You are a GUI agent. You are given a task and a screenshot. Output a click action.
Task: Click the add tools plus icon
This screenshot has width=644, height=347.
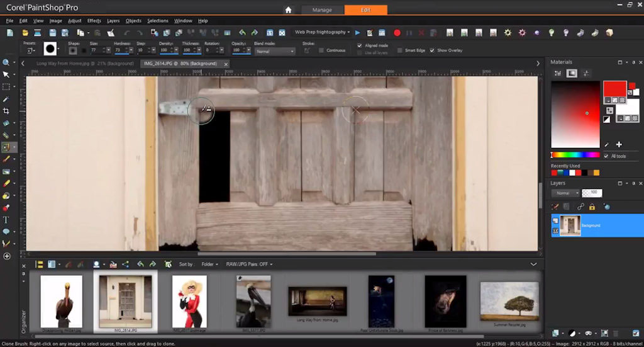6,256
